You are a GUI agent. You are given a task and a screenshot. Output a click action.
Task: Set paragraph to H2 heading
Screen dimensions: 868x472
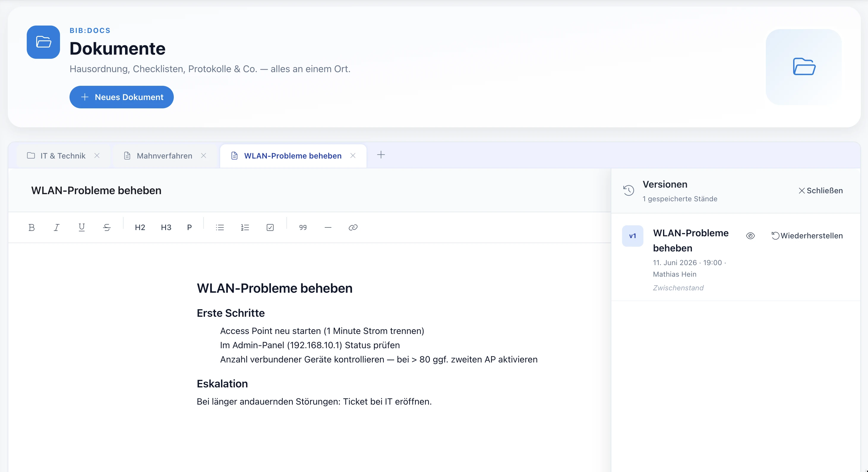pos(140,228)
